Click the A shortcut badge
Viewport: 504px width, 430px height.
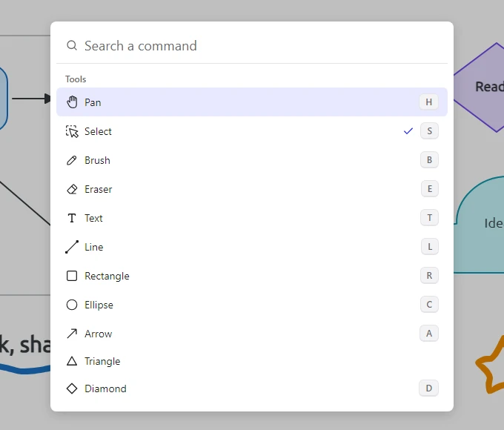point(429,334)
